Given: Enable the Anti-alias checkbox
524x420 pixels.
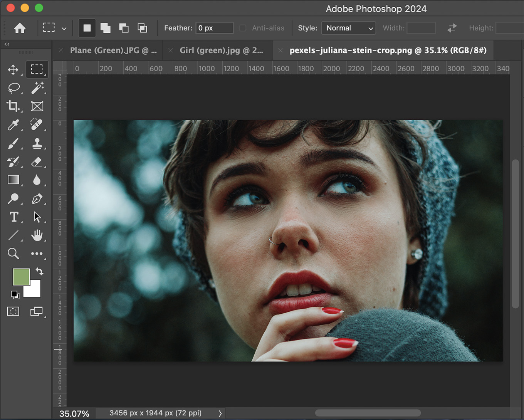Looking at the screenshot, I should coord(243,28).
